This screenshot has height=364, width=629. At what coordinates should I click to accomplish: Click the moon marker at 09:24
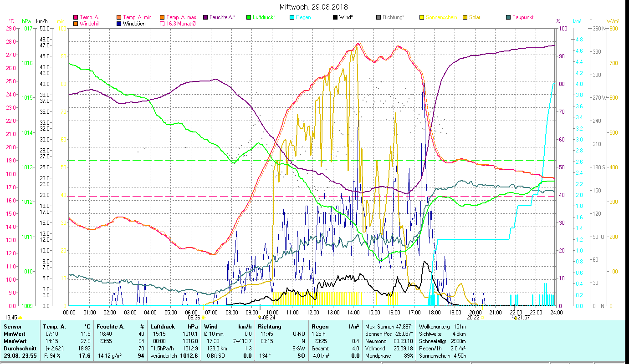tap(260, 317)
